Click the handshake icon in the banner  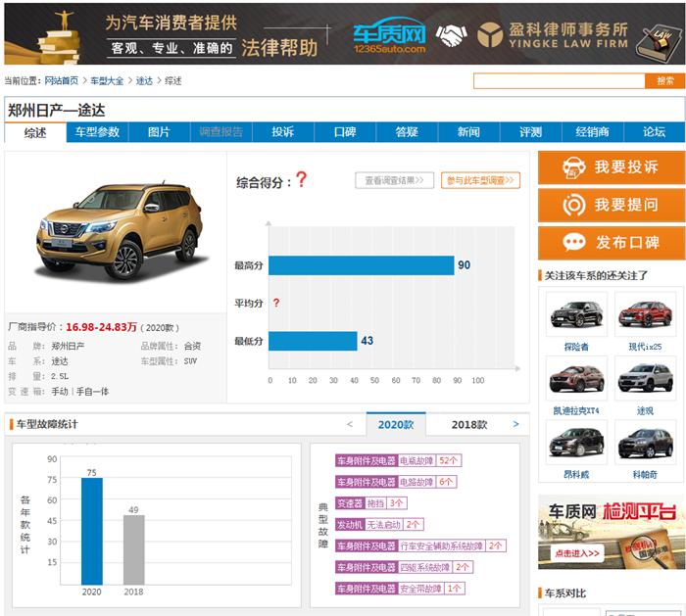point(451,35)
